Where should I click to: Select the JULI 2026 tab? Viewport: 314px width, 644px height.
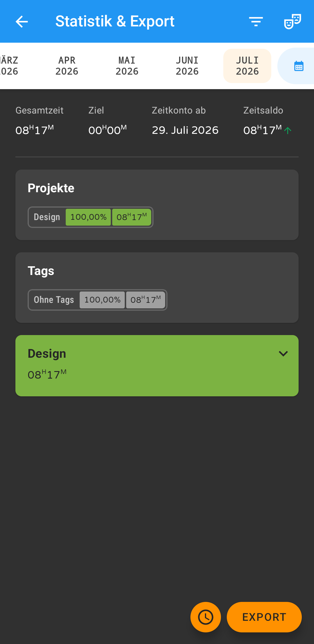tap(247, 66)
